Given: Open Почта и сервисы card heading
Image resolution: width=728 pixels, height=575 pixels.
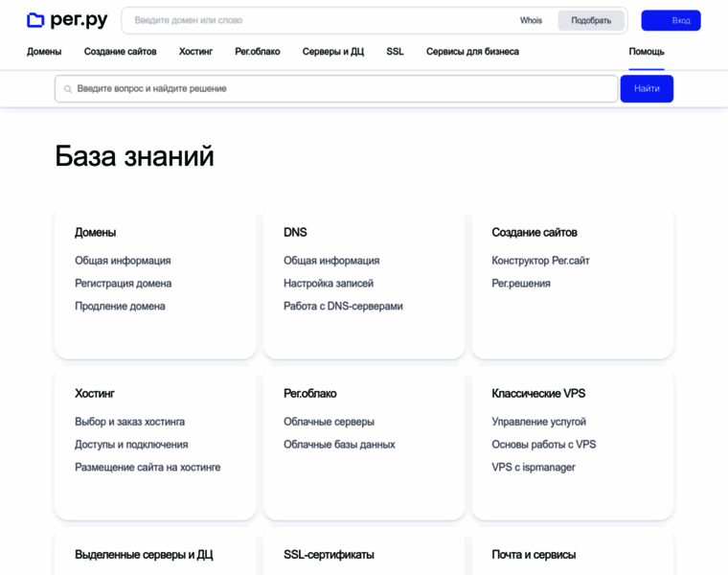Looking at the screenshot, I should (x=534, y=555).
